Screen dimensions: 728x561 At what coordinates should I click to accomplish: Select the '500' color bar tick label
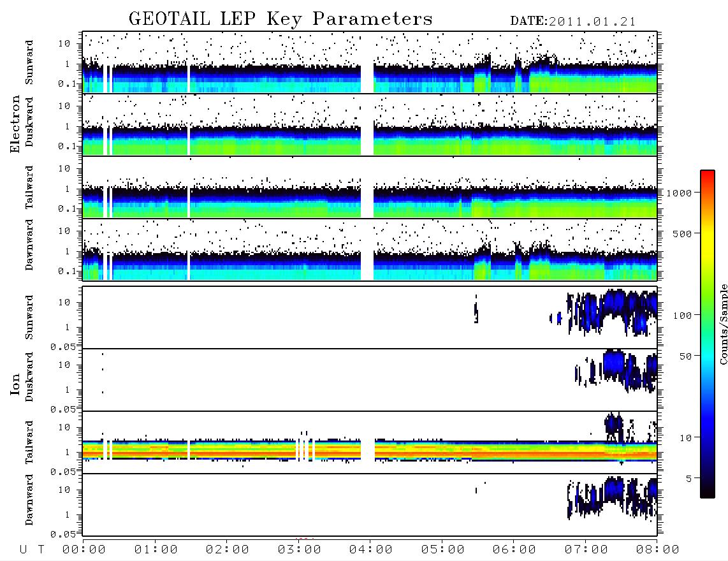pos(682,233)
